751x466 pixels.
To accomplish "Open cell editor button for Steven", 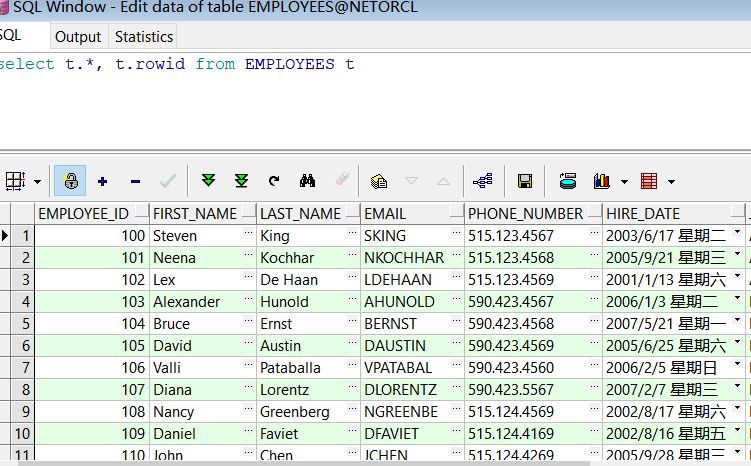I will click(x=248, y=232).
